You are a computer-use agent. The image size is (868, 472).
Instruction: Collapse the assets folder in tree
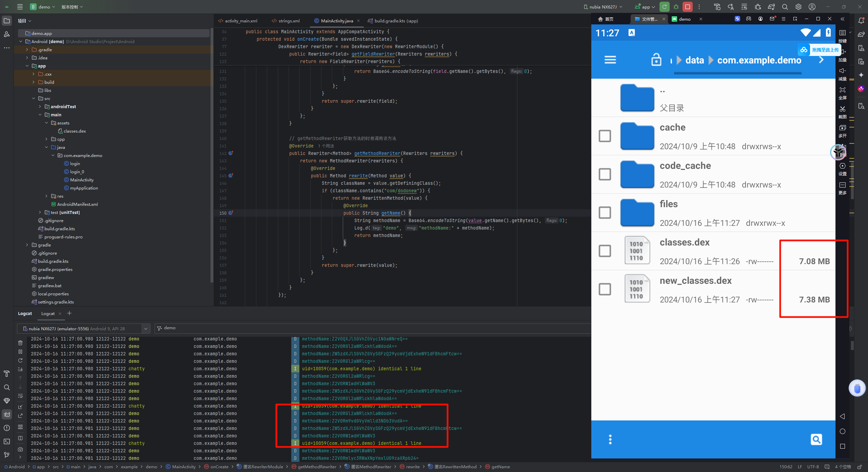(46, 123)
